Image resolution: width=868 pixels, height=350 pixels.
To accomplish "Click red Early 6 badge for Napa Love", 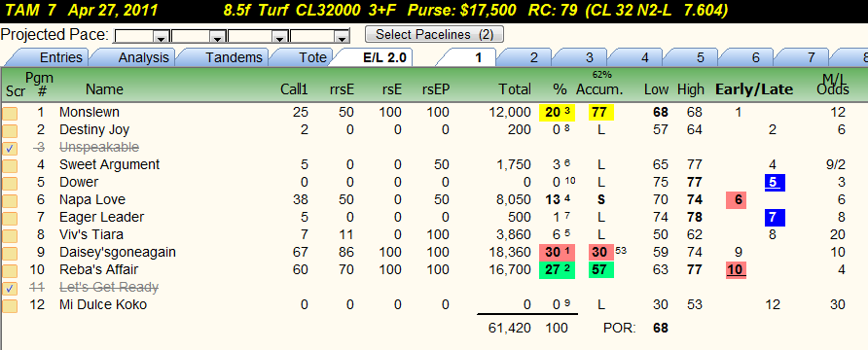I will (x=737, y=200).
